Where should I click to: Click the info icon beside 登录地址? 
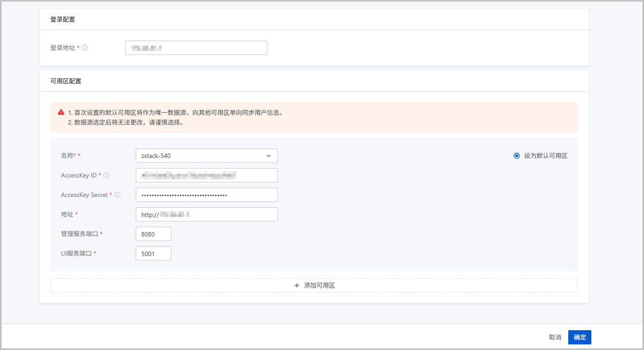85,48
